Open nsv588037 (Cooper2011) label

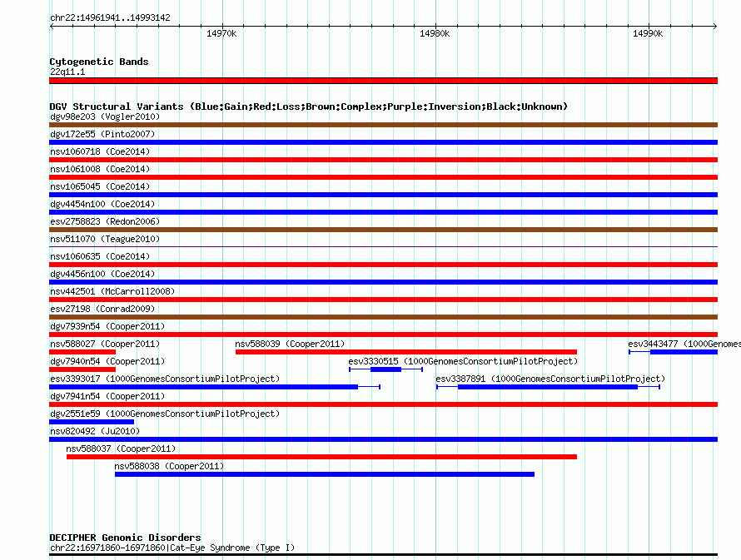(121, 448)
